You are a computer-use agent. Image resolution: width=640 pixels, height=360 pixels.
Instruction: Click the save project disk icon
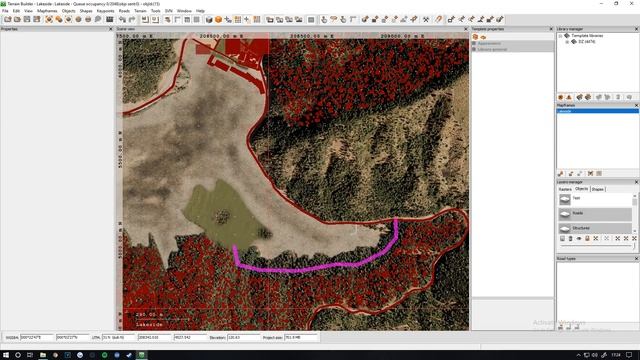click(x=27, y=19)
